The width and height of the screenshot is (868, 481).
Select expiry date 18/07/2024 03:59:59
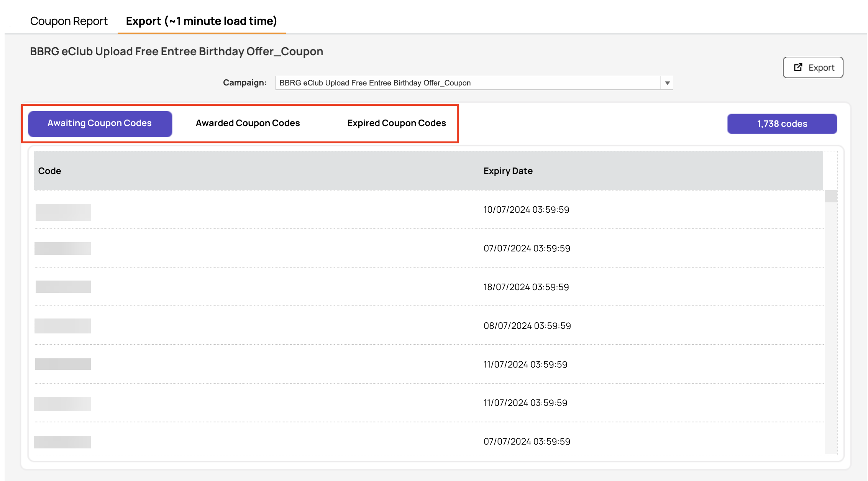coord(526,287)
